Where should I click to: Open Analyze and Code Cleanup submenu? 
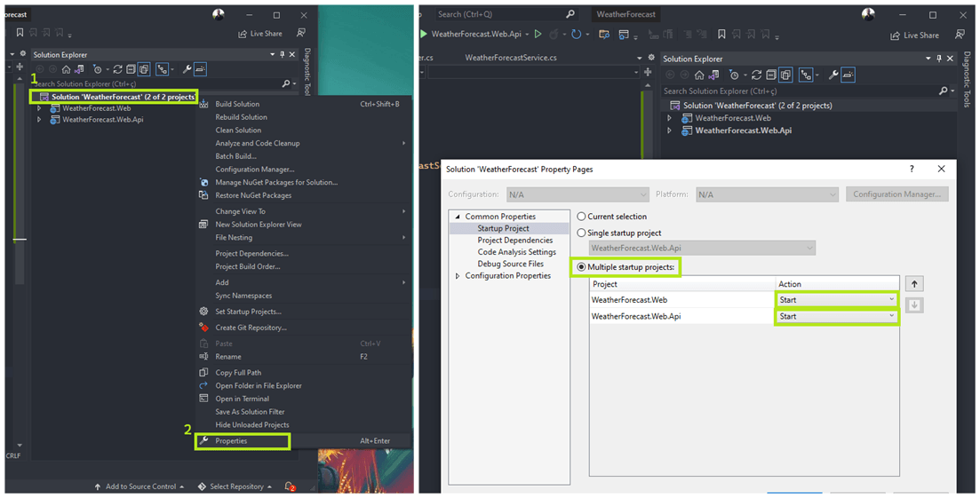[304, 143]
